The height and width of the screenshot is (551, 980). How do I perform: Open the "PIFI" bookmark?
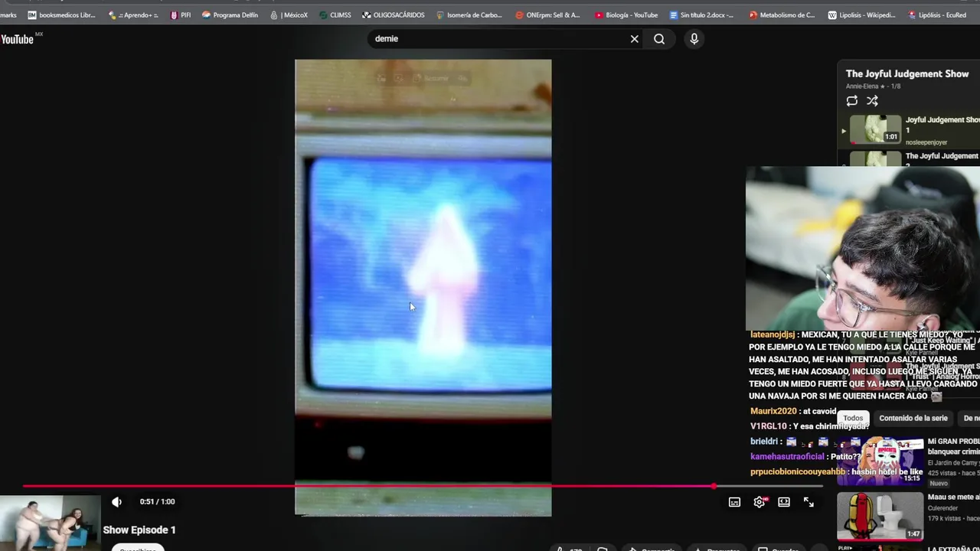click(181, 15)
